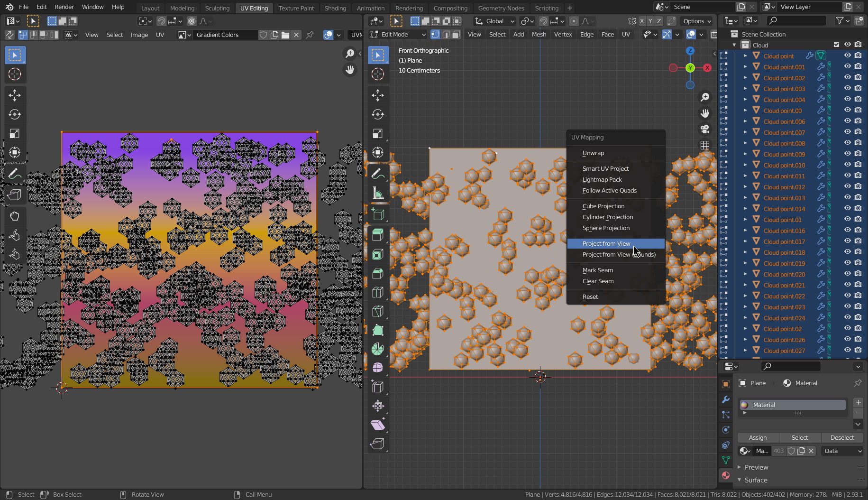Open the Object Properties tab in the properties sidebar

coord(725,385)
